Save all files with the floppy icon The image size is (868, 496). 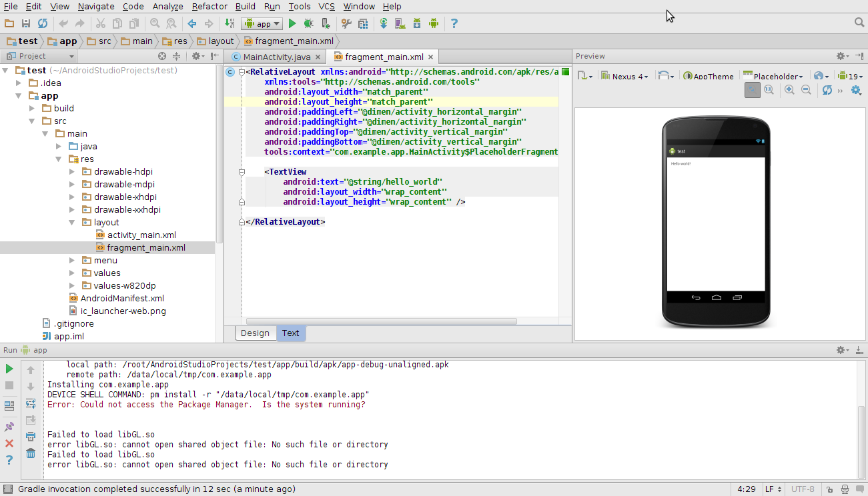(x=26, y=23)
